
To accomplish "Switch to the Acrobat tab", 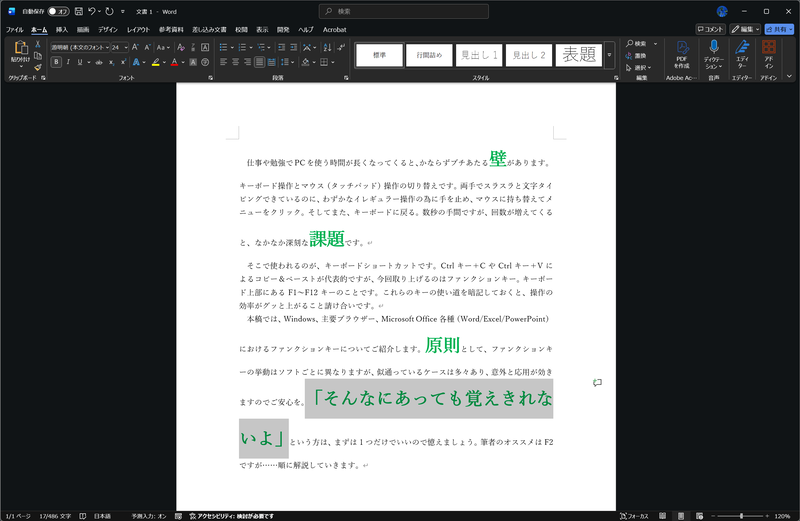I will click(x=335, y=30).
